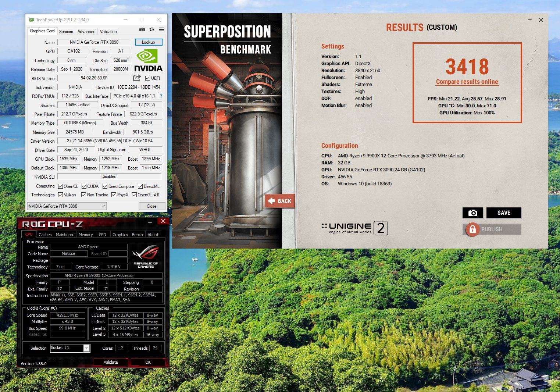Open the Mainboard tab in CPU-Z
The image size is (560, 392).
65,234
